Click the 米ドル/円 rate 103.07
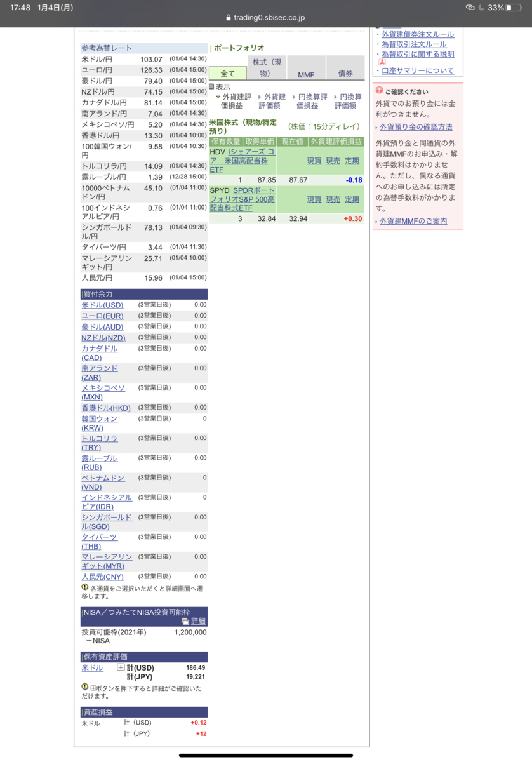 (151, 59)
